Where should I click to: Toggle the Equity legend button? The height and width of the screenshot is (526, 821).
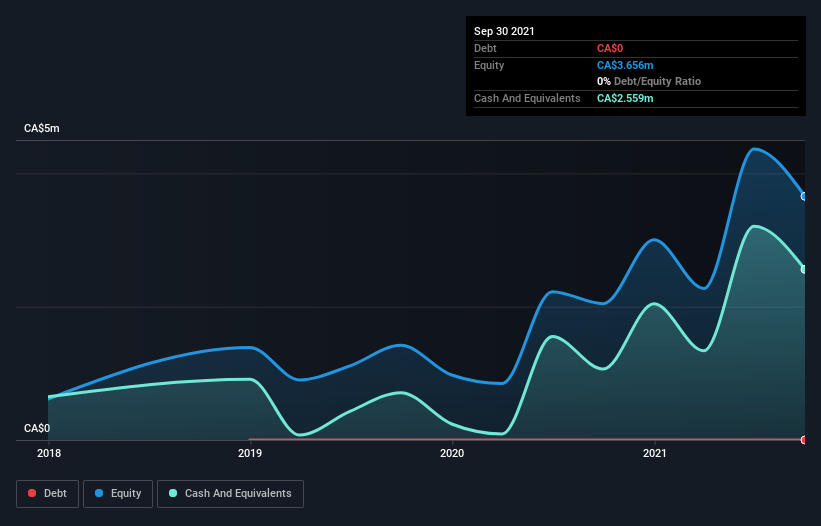pos(118,494)
